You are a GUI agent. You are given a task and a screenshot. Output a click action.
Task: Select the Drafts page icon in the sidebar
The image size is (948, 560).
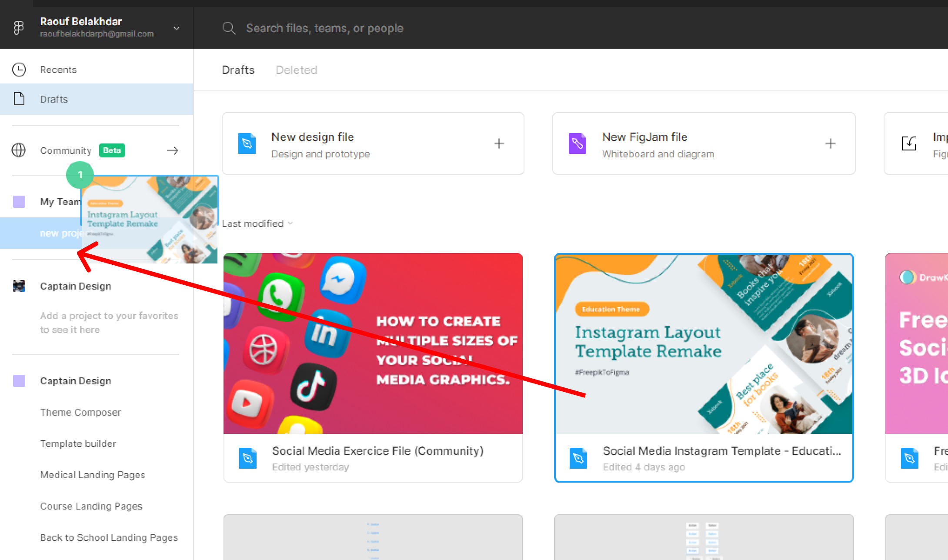tap(19, 99)
